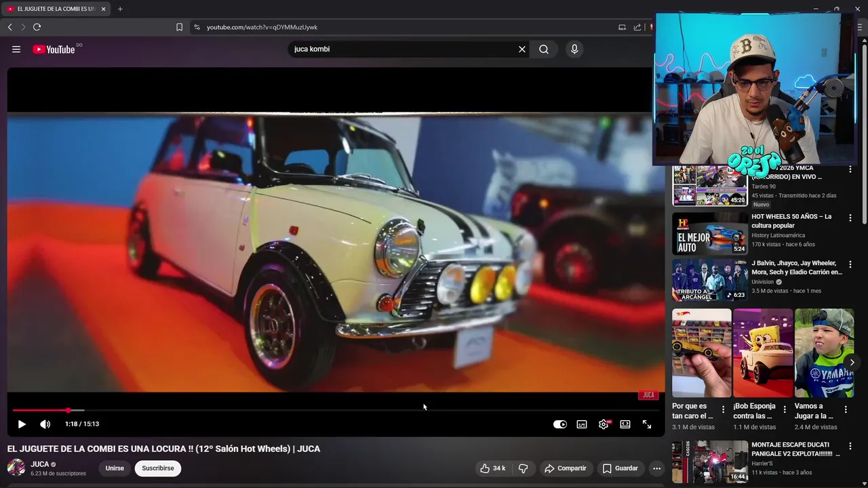The width and height of the screenshot is (868, 488).
Task: Click the video title 'EL JUGUETE DE LA COMBI'
Action: coord(163,449)
